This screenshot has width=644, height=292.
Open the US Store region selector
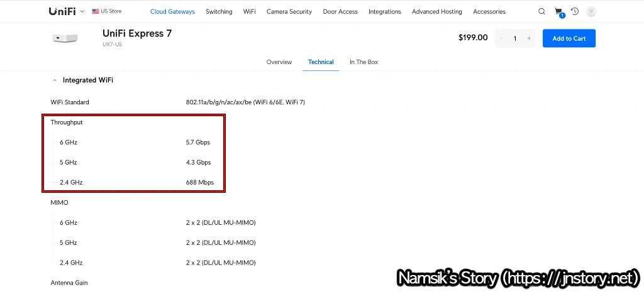coord(107,11)
